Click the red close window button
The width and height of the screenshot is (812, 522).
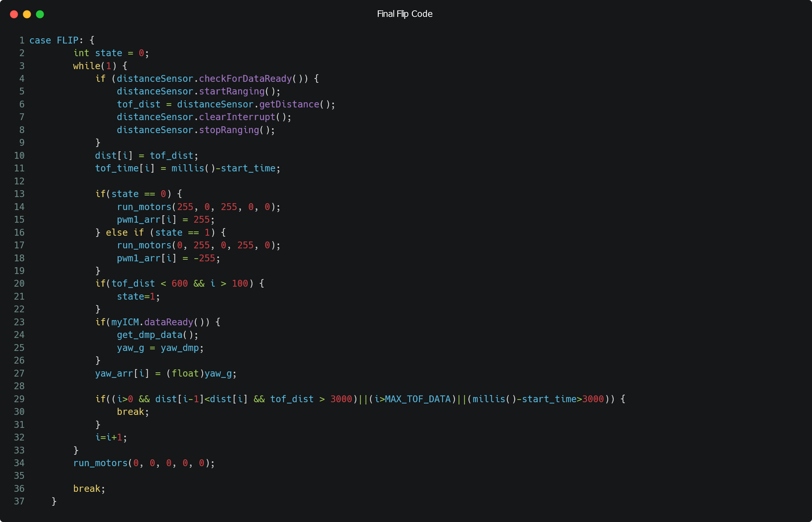point(14,14)
